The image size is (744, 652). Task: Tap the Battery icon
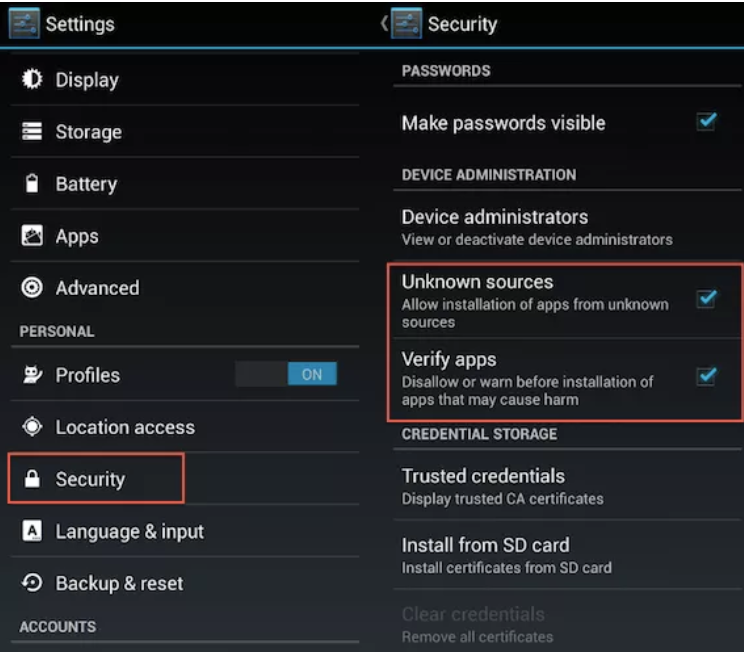pyautogui.click(x=32, y=184)
